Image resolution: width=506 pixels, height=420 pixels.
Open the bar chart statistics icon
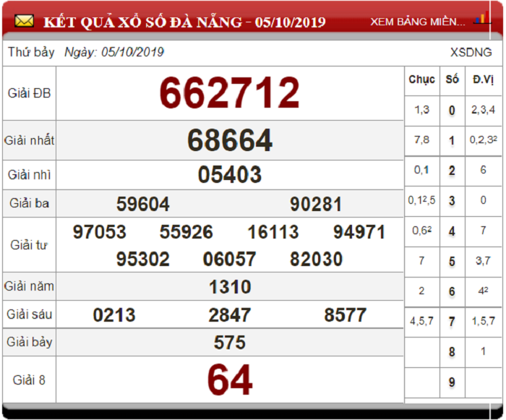point(482,17)
